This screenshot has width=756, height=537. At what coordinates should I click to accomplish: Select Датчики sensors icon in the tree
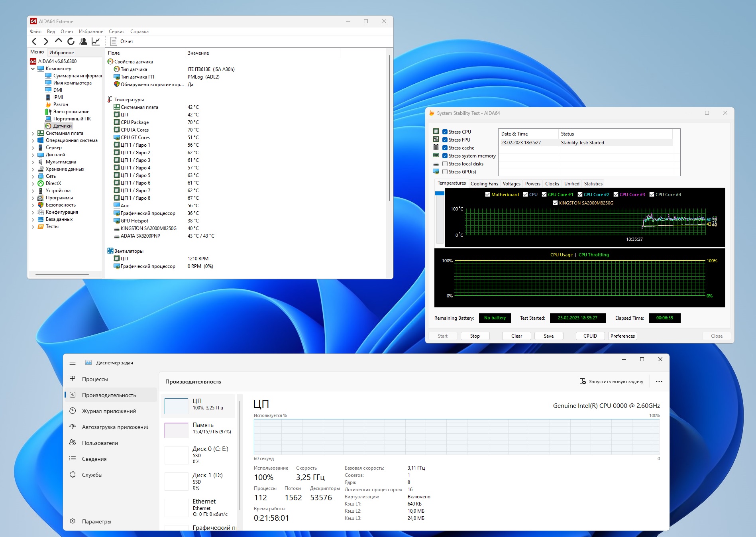48,126
